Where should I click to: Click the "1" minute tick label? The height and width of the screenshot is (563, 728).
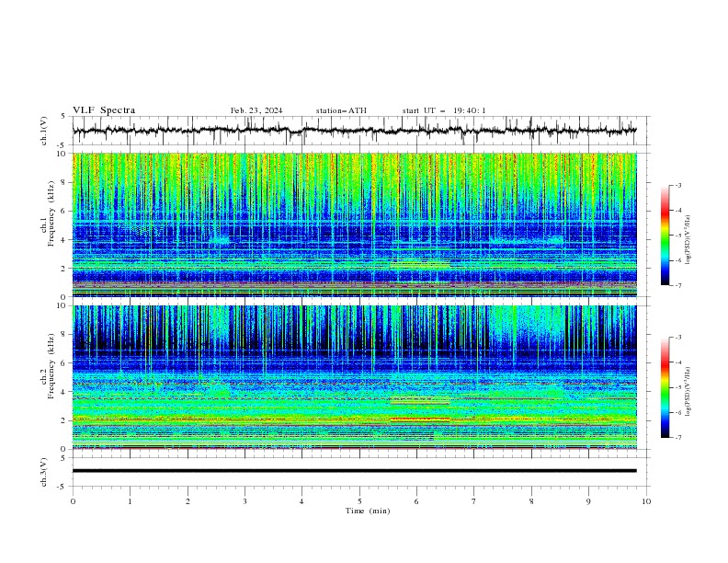tap(130, 501)
